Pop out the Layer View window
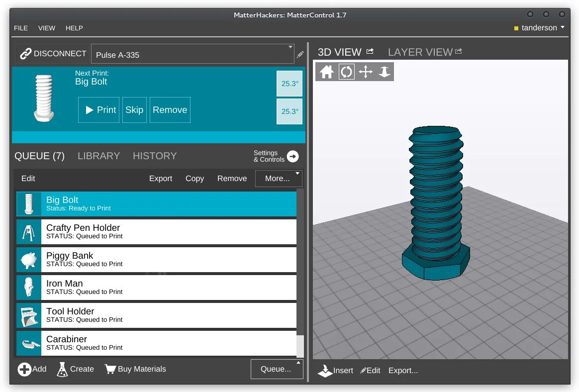 459,51
